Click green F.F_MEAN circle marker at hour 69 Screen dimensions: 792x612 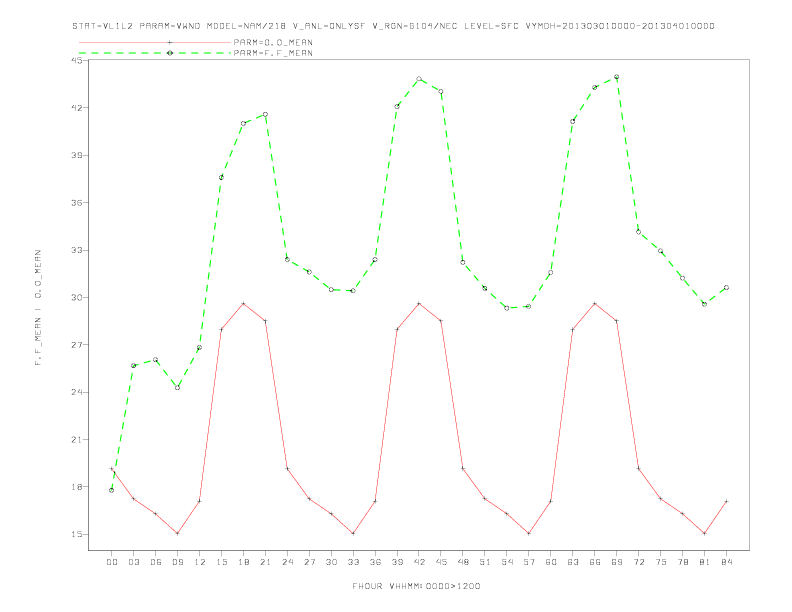616,77
